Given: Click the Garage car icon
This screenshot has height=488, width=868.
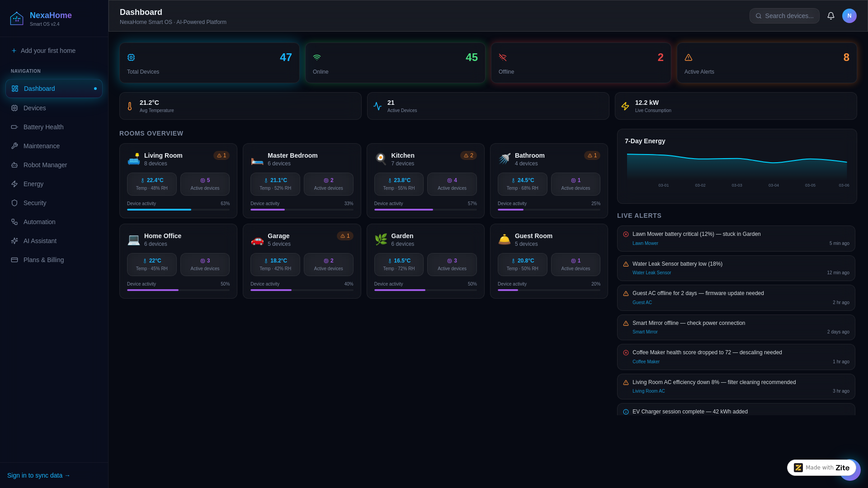Looking at the screenshot, I should pyautogui.click(x=257, y=239).
